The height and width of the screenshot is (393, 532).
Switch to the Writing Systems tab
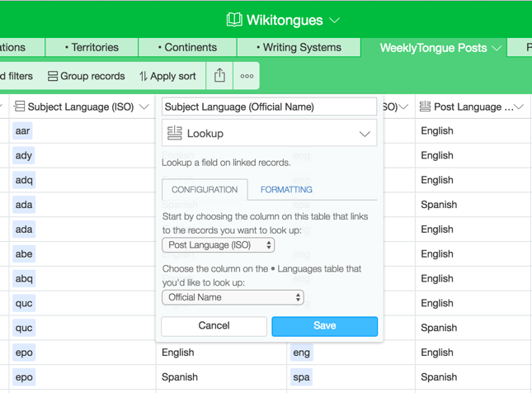(x=299, y=47)
